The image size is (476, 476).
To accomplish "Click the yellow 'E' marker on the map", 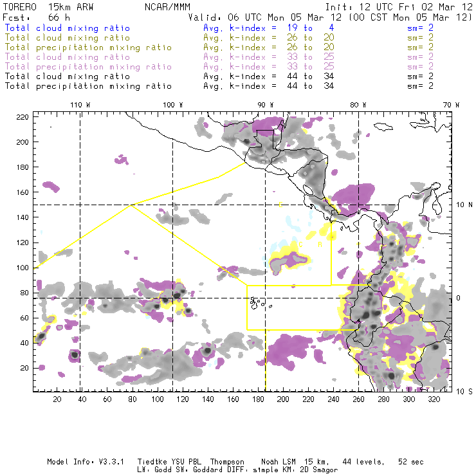I will point(280,205).
